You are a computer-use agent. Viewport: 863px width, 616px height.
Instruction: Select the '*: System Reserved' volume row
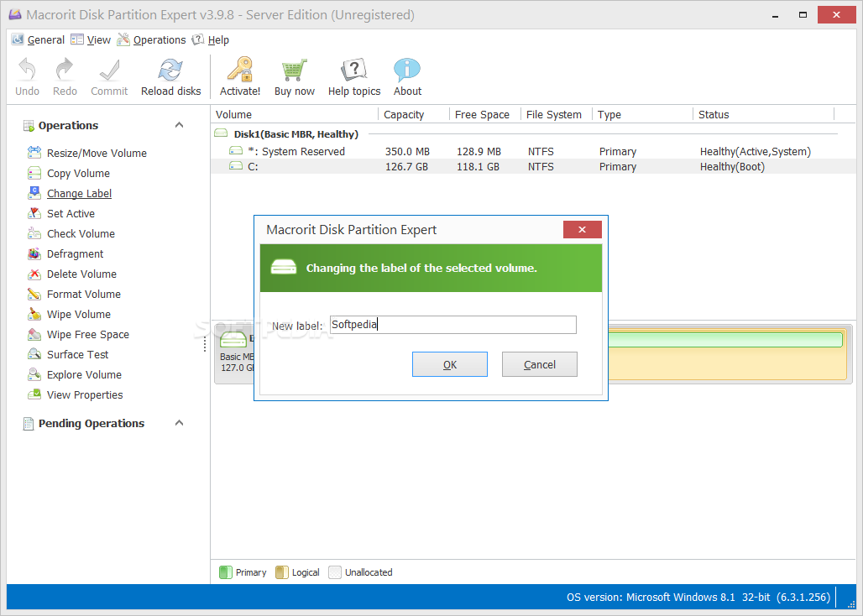click(x=533, y=151)
